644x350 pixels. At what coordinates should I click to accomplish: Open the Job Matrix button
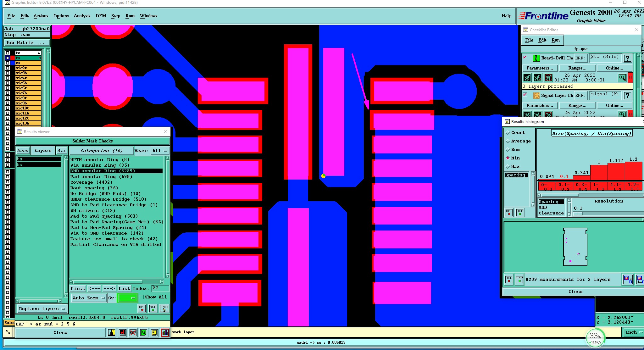pos(27,43)
